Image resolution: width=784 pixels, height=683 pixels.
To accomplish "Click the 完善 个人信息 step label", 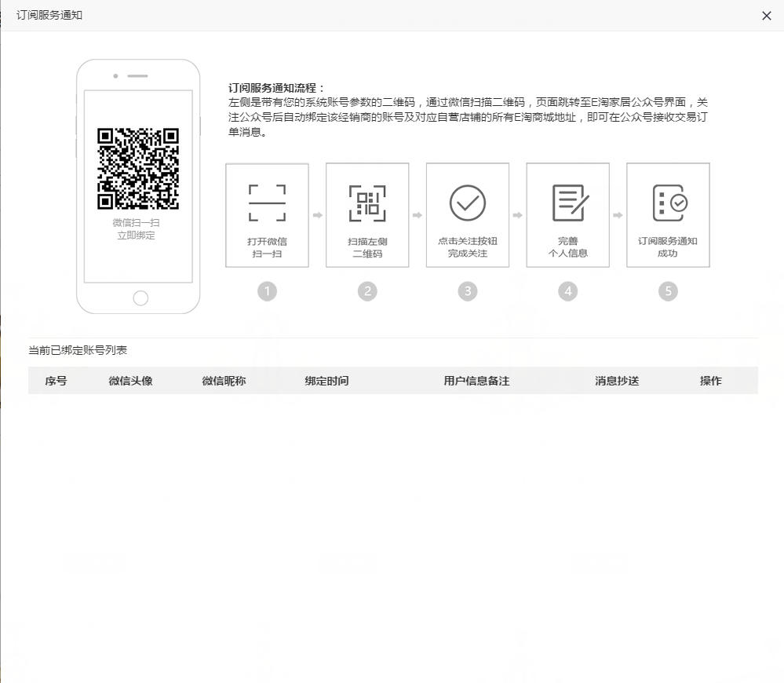I will pos(568,247).
